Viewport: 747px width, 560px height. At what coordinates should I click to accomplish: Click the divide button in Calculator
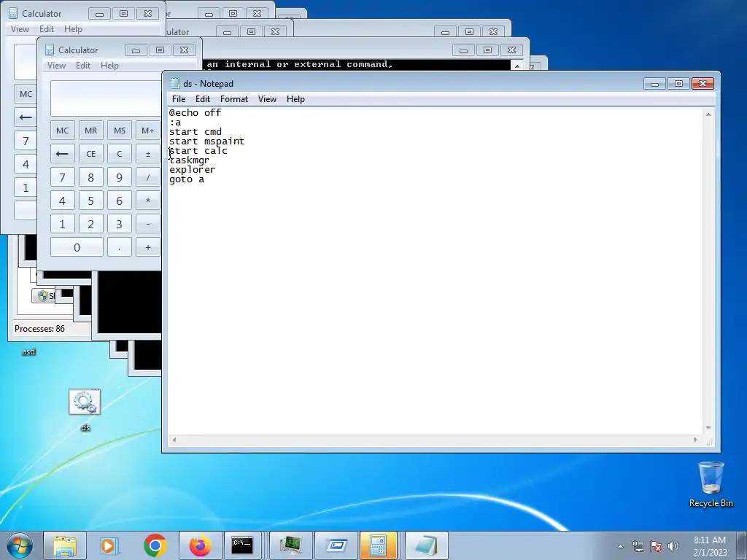pos(148,178)
